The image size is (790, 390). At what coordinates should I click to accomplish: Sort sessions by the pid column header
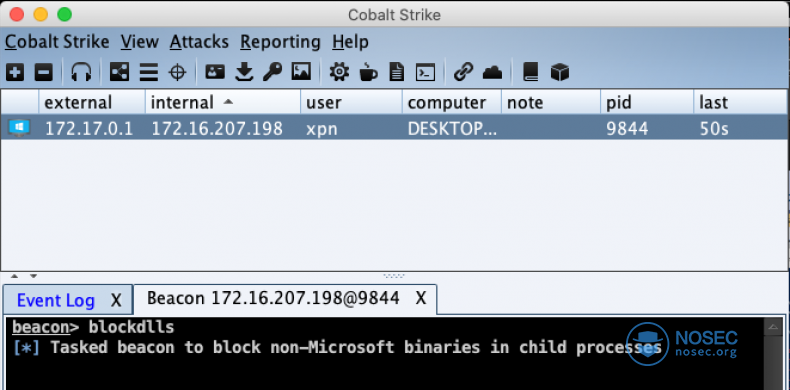click(647, 102)
